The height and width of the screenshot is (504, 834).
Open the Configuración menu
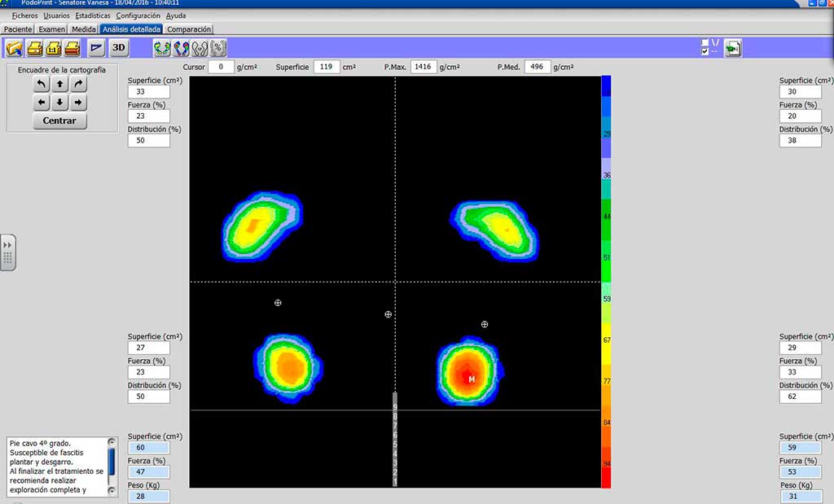[138, 15]
